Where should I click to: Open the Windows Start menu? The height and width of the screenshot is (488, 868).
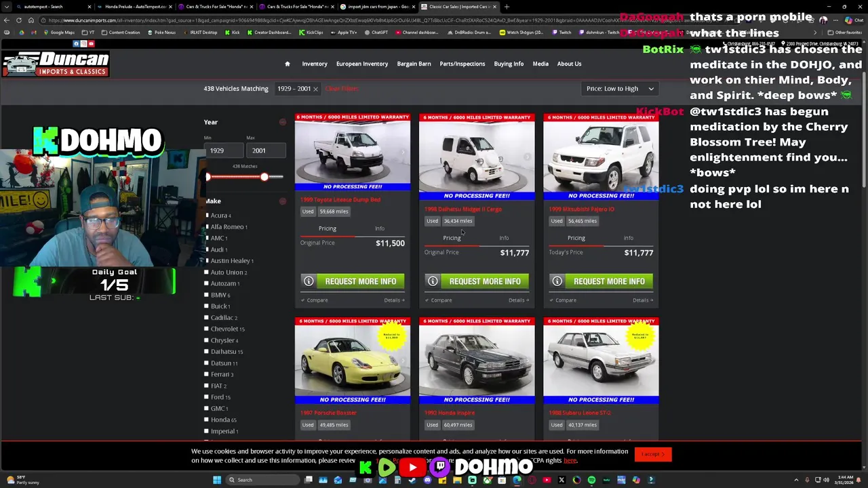point(217,480)
